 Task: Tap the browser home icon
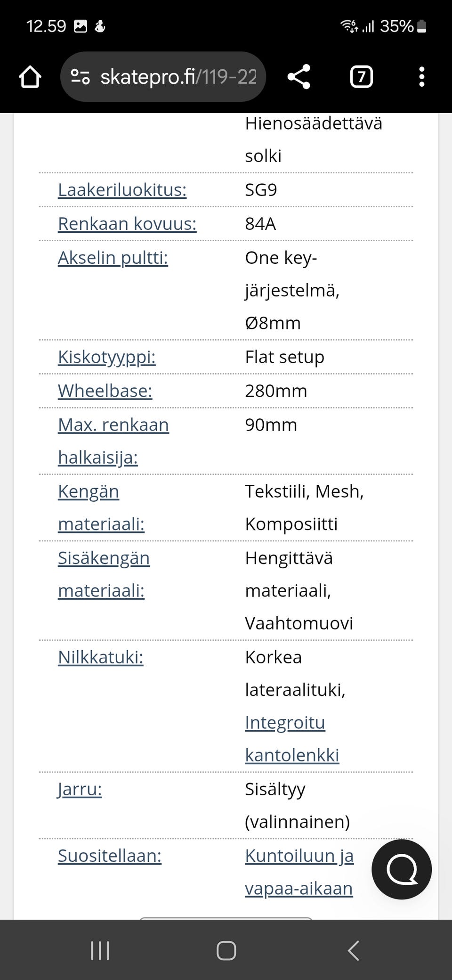[x=30, y=77]
